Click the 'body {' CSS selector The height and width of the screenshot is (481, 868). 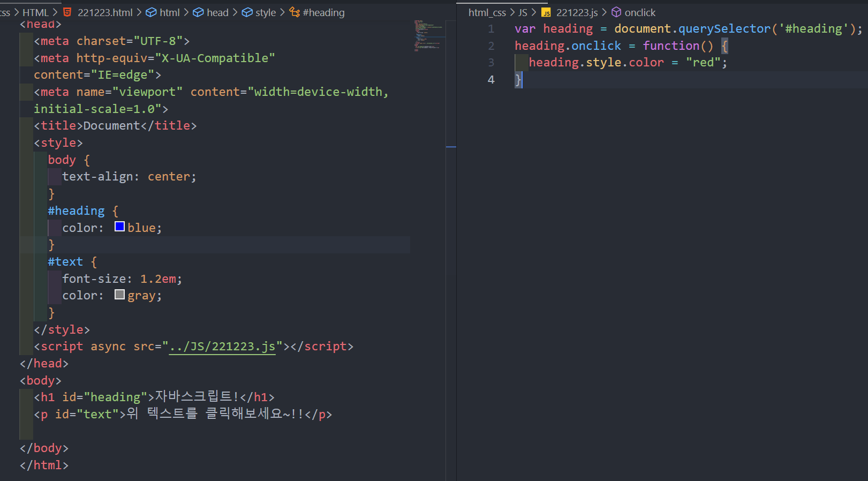69,160
